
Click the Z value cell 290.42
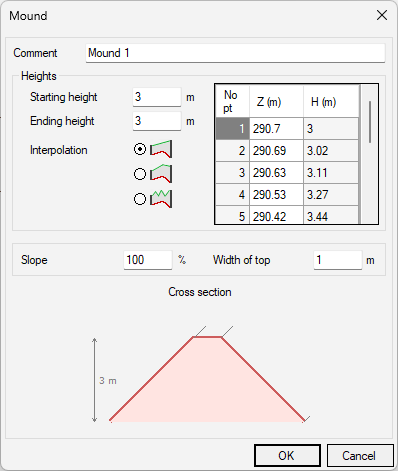coord(276,215)
